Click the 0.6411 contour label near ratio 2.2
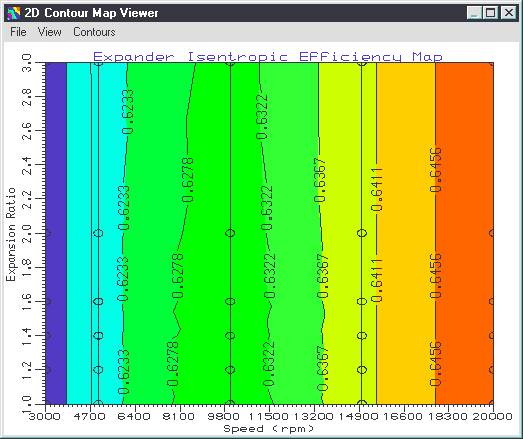Screen dimensions: 523x439 point(377,189)
